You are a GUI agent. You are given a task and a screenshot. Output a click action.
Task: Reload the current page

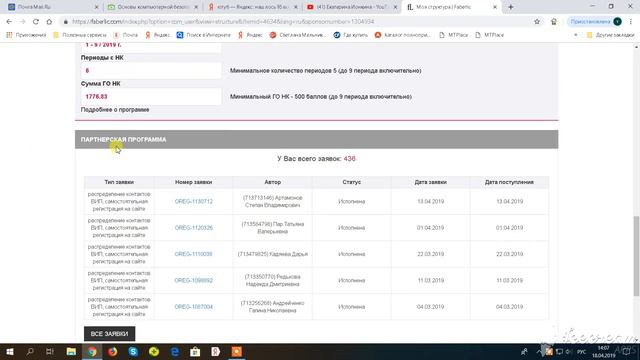point(36,22)
